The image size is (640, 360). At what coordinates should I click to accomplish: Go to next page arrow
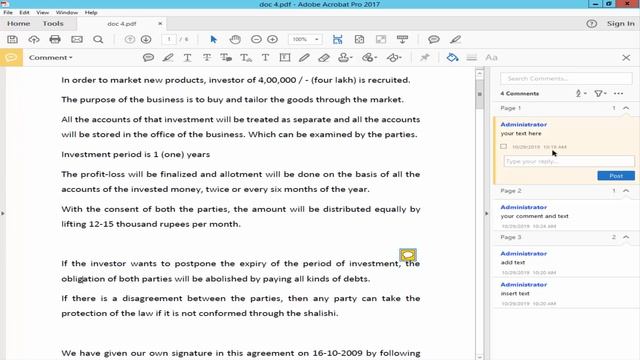pos(146,40)
